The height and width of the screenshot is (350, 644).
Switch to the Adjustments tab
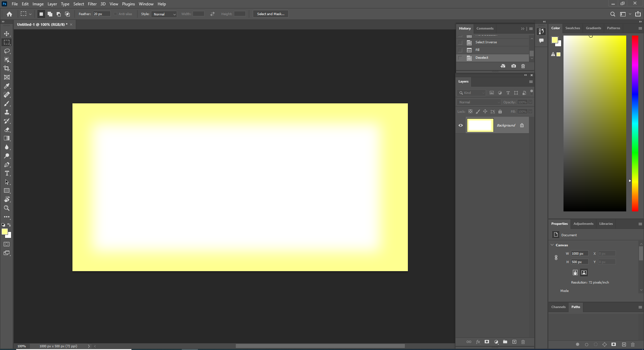[x=583, y=224]
